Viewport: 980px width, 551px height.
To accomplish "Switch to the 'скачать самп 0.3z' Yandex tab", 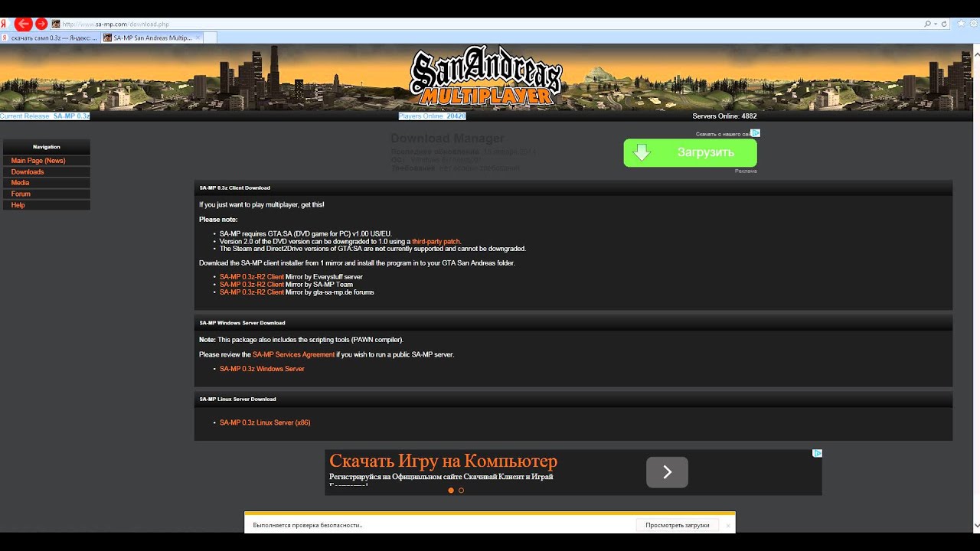I will coord(51,37).
